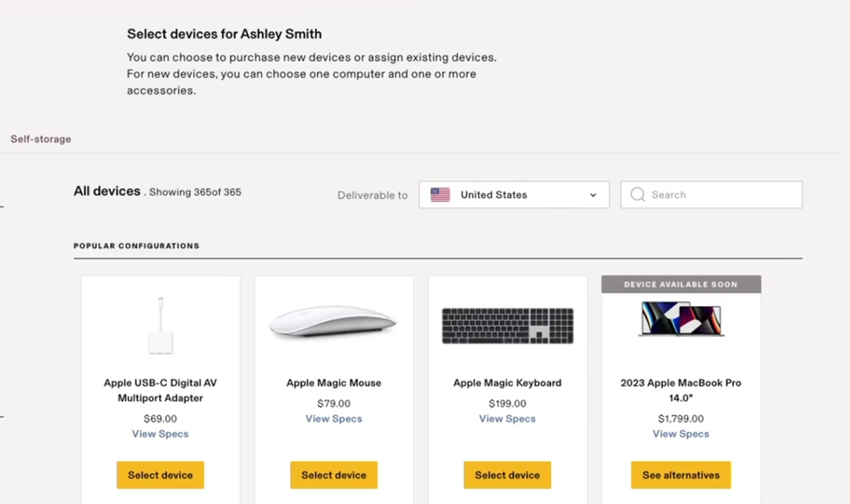Screen dimensions: 850x504
Task: Select device for Apple Magic Keyboard
Action: pyautogui.click(x=507, y=475)
